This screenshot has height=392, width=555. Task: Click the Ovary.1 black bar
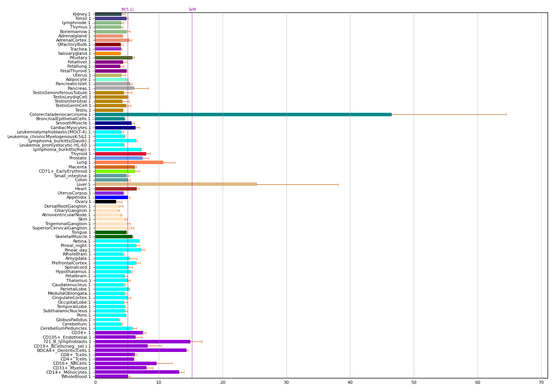(x=105, y=201)
